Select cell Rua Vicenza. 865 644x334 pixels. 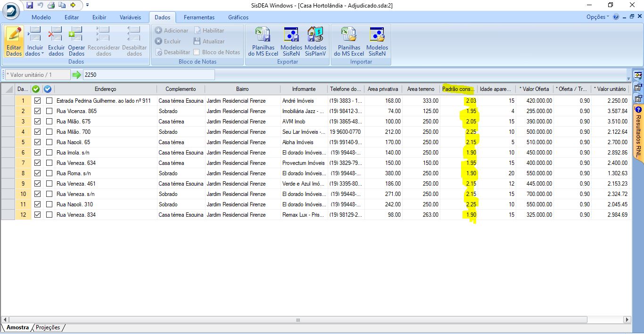pos(106,111)
